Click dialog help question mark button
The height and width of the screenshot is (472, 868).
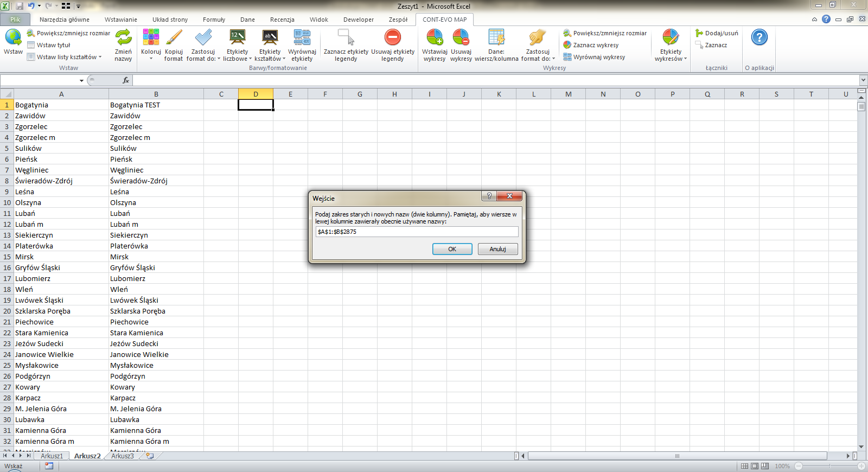pos(489,196)
